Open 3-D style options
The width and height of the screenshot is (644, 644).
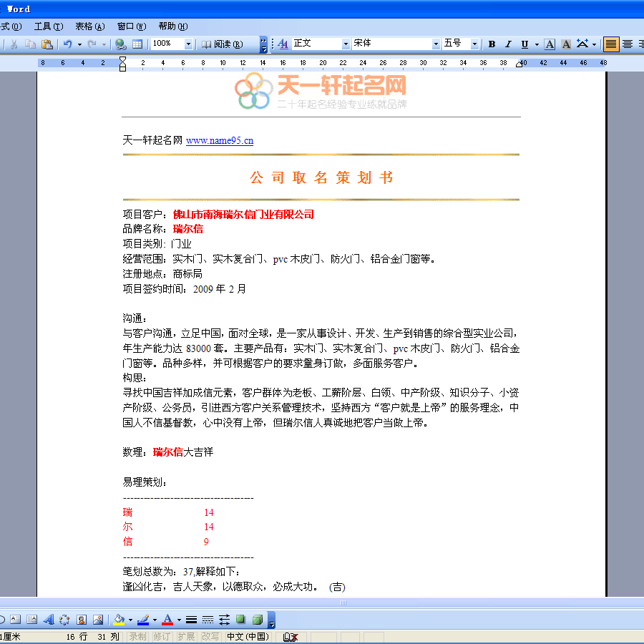258,620
